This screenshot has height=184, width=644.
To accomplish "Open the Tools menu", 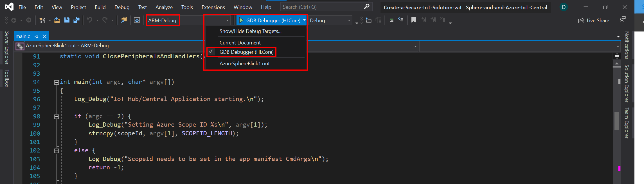I will [x=187, y=7].
